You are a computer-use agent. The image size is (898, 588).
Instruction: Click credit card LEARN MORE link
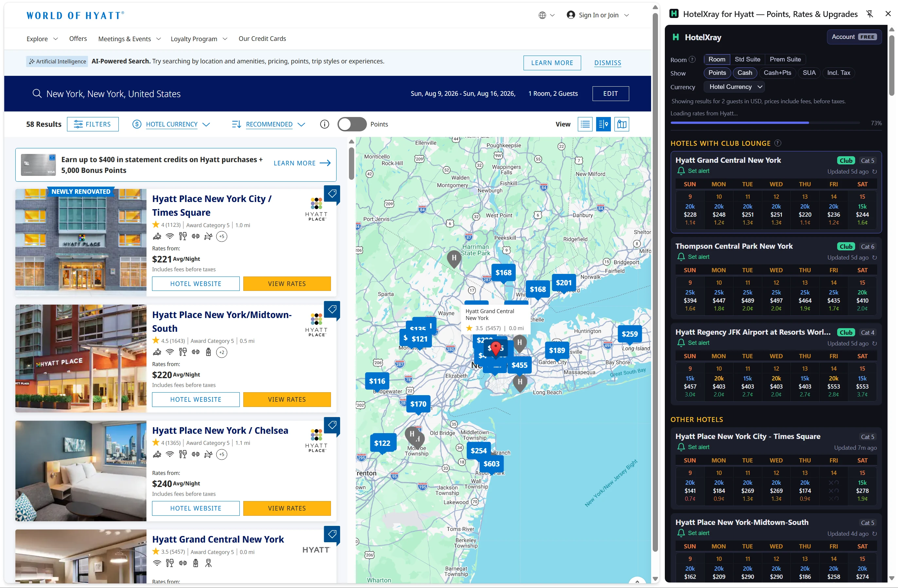pyautogui.click(x=302, y=163)
